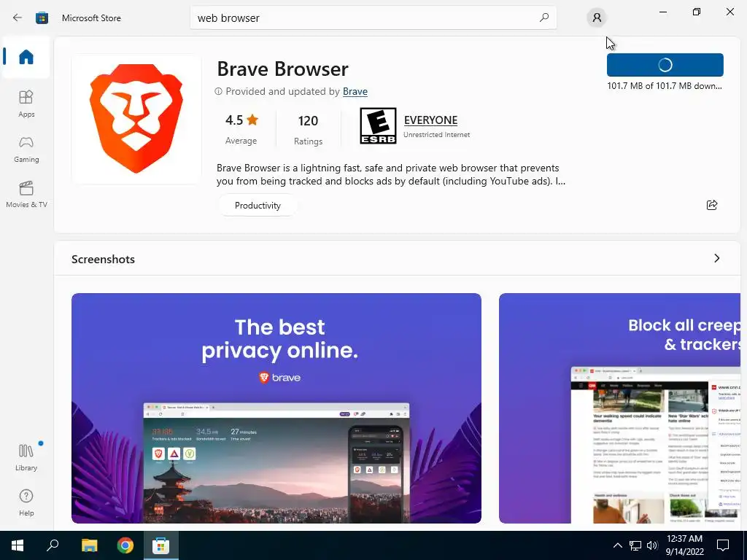Open the notification center icon

[x=723, y=545]
